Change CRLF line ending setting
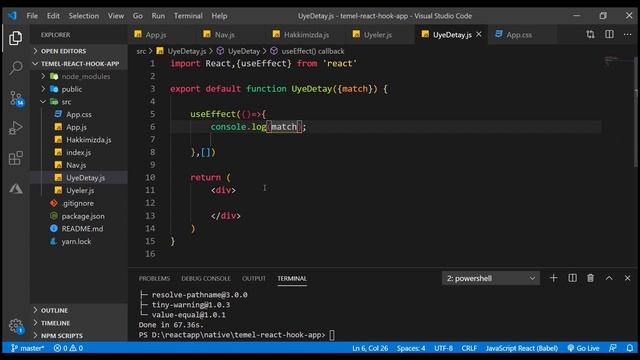Viewport: 640px width, 360px height. coord(469,348)
